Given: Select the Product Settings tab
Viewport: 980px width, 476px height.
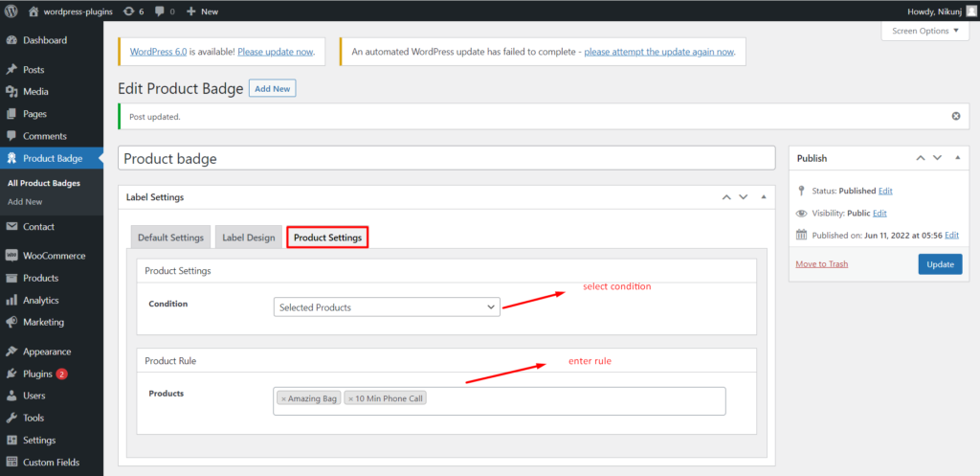Looking at the screenshot, I should [327, 238].
